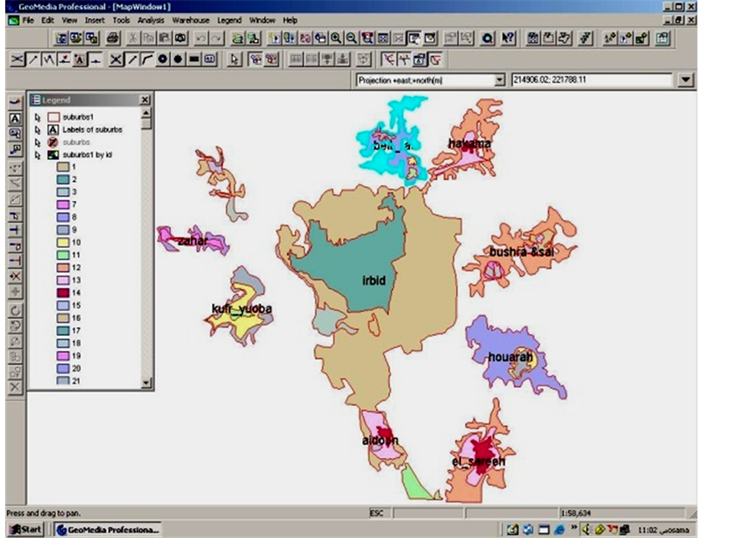Click the context Help arrow-question icon

(507, 38)
